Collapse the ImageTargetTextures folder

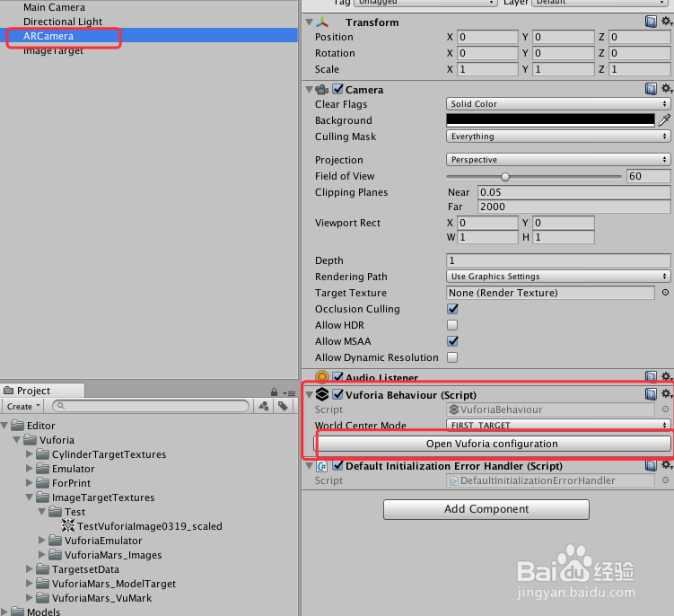30,497
